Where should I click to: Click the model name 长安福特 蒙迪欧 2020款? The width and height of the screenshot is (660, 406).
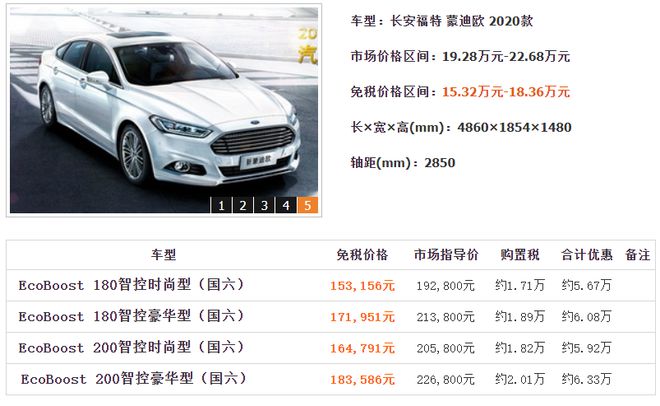462,21
